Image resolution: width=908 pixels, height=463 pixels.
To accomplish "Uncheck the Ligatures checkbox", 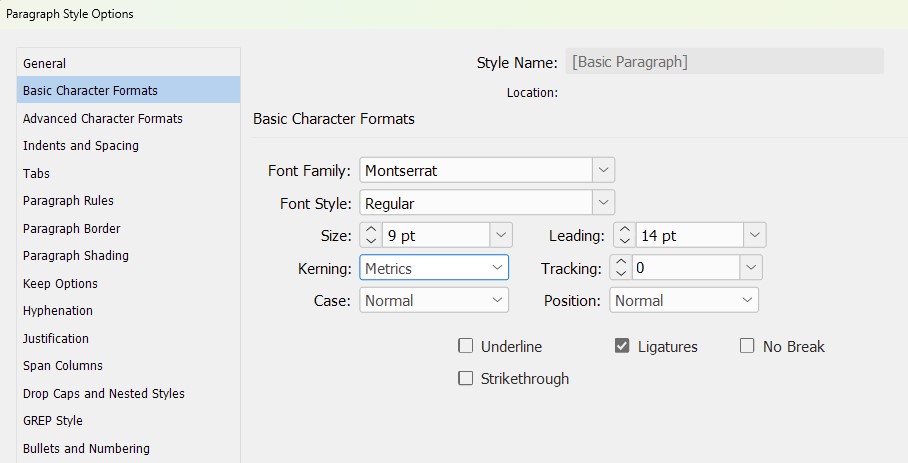I will (622, 346).
